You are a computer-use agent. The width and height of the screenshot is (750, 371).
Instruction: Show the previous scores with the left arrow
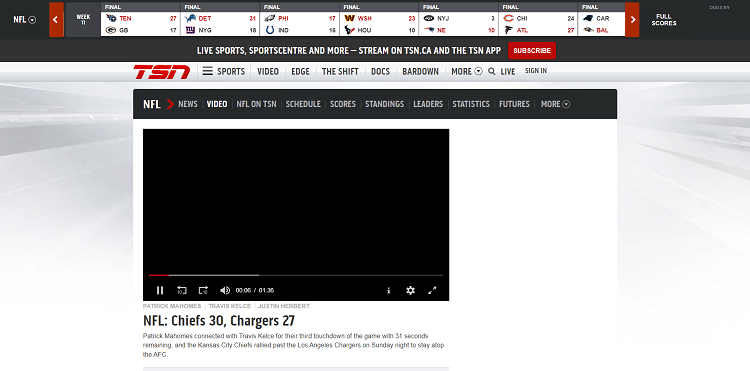[x=56, y=20]
